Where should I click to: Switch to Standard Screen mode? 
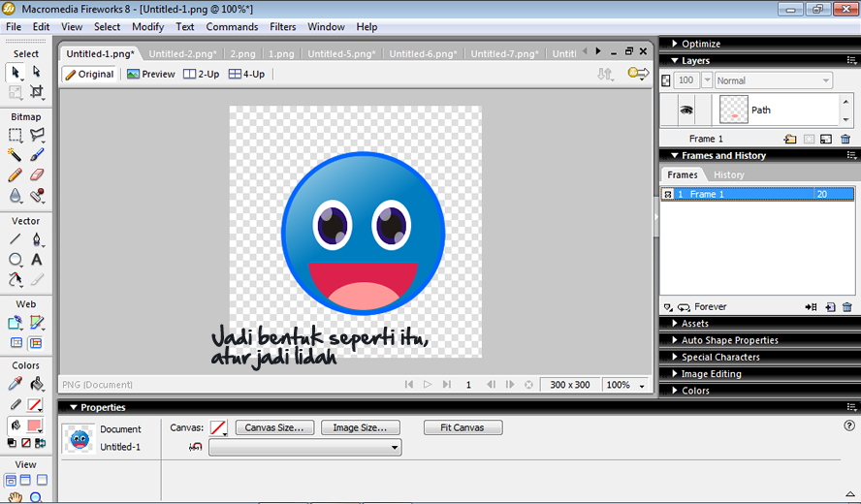coord(11,481)
